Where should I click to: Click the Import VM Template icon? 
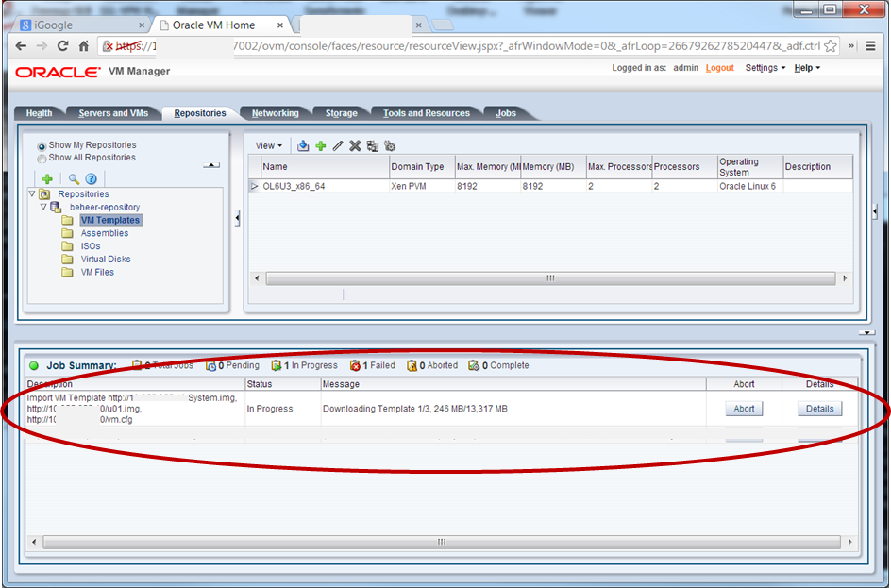pos(303,146)
